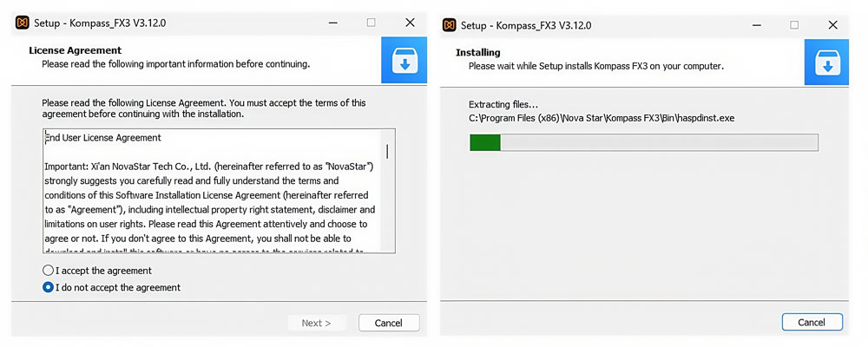Click the disabled Next button
The height and width of the screenshot is (347, 868).
[x=317, y=323]
